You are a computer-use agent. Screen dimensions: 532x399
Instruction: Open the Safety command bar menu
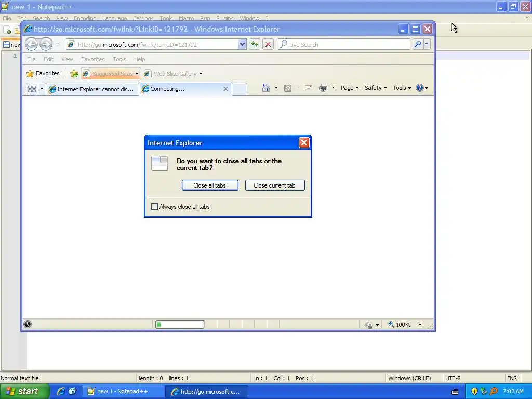pos(376,88)
